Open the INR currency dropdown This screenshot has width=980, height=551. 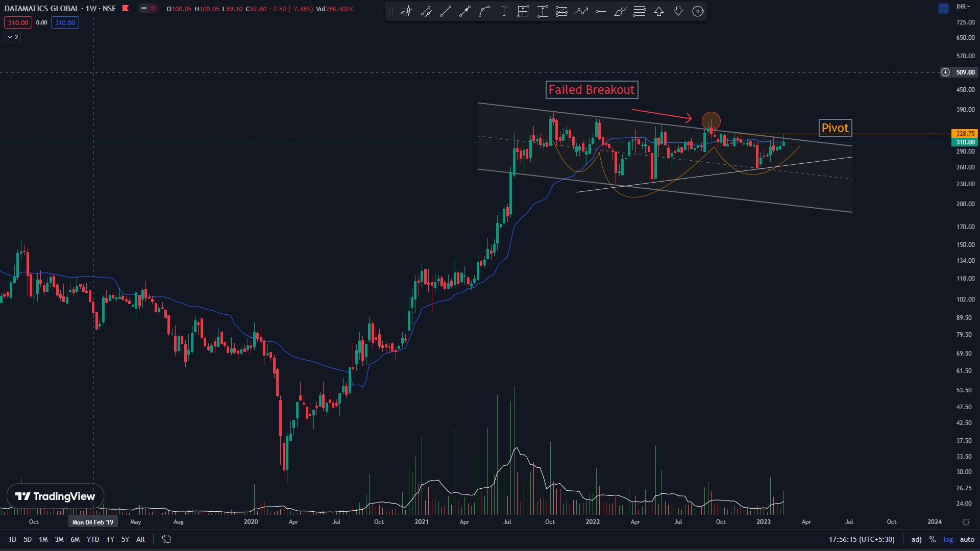963,7
